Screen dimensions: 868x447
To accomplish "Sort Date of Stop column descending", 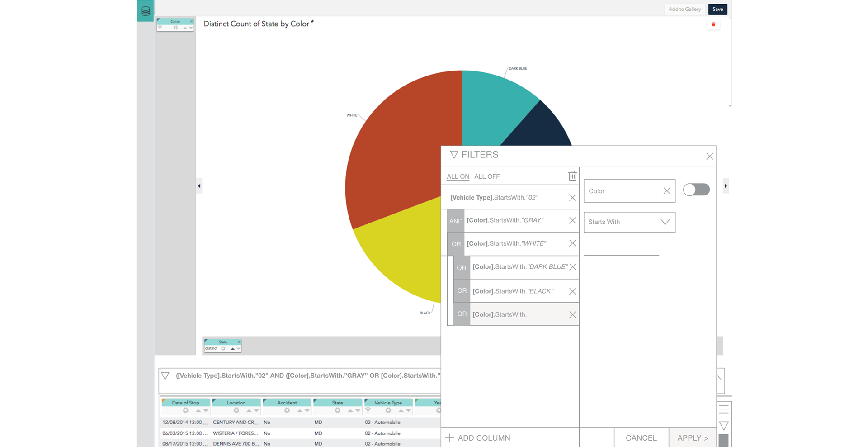I will 206,411.
